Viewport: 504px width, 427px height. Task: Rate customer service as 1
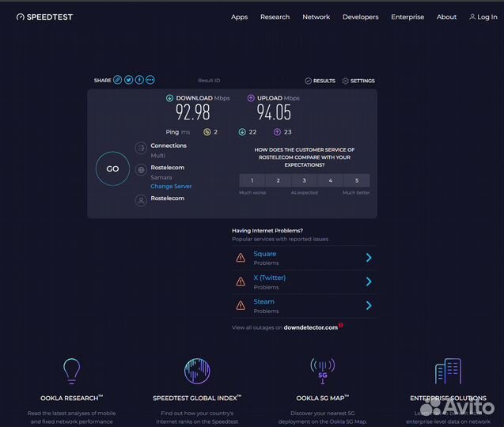point(252,180)
